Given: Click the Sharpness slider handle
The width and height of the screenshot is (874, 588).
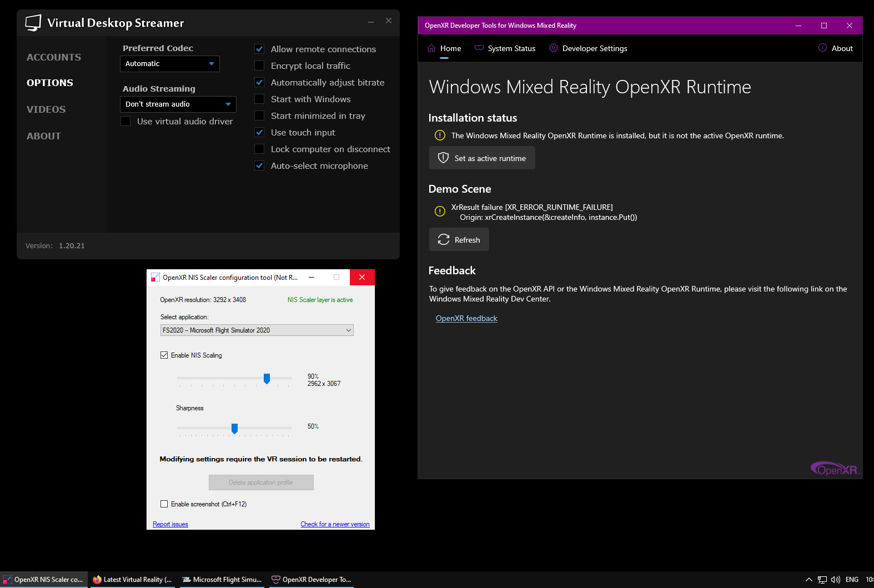Looking at the screenshot, I should coord(234,429).
